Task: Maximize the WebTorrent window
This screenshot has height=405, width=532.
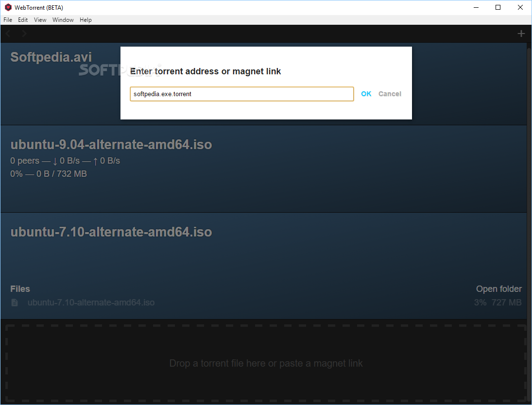Action: [x=498, y=7]
